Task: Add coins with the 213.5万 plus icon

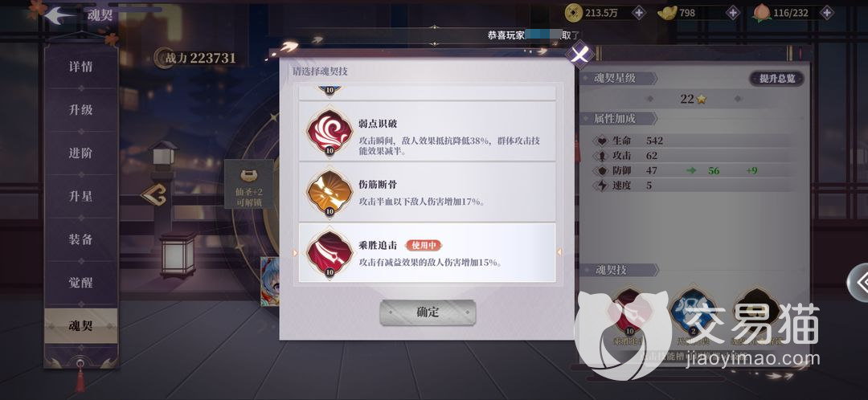Action: point(639,12)
